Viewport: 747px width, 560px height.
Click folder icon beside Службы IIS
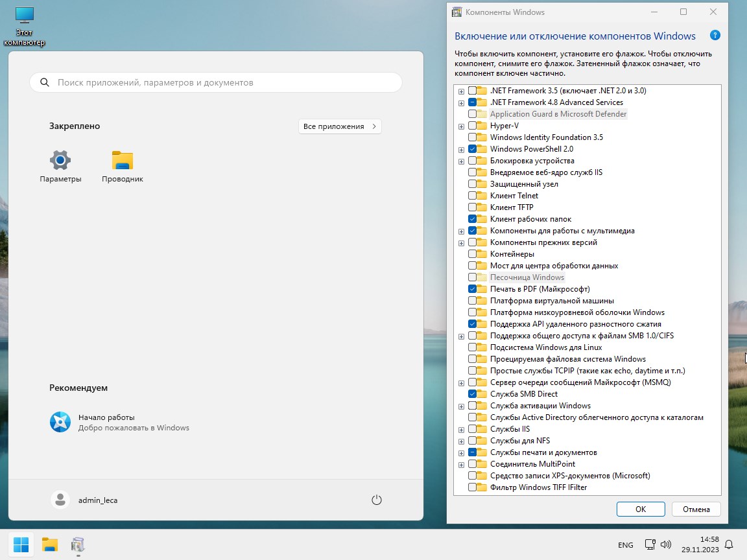482,429
